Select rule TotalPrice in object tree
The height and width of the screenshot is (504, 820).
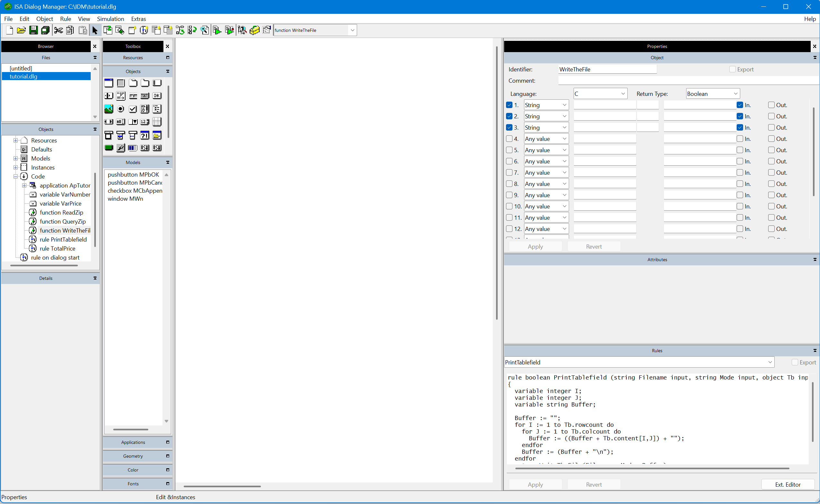point(57,248)
